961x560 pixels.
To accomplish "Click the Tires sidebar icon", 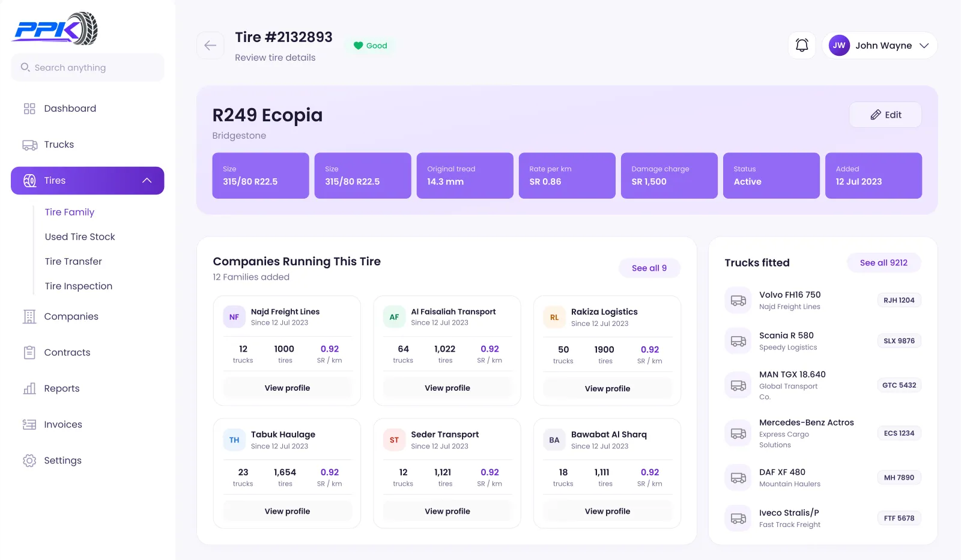I will pyautogui.click(x=29, y=181).
